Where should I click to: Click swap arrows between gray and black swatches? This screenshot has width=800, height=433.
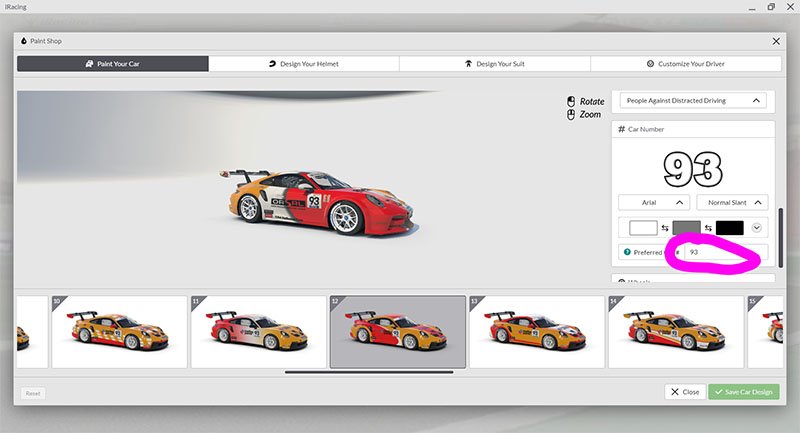click(708, 228)
